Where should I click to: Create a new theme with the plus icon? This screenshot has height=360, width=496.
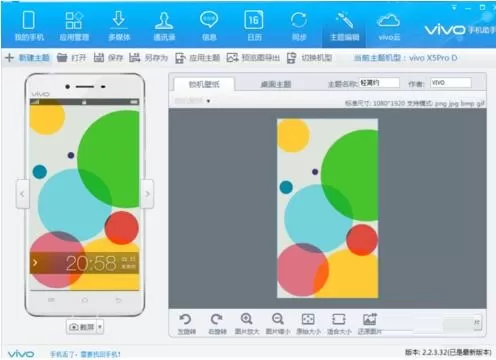[x=27, y=58]
